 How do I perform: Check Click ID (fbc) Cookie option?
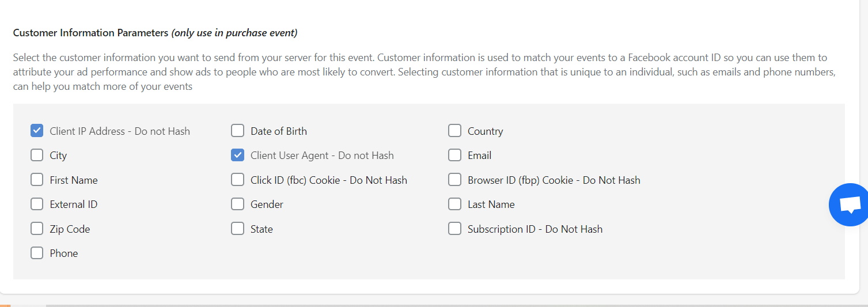pyautogui.click(x=237, y=180)
